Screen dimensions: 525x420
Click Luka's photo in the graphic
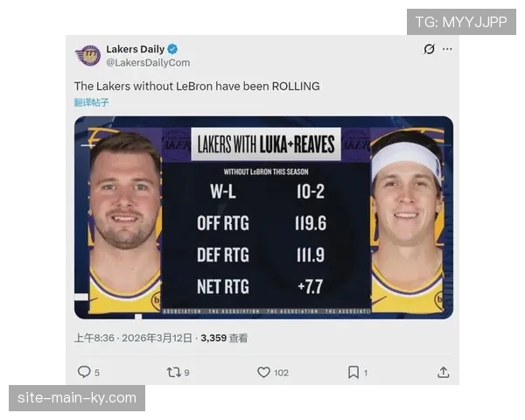point(124,219)
